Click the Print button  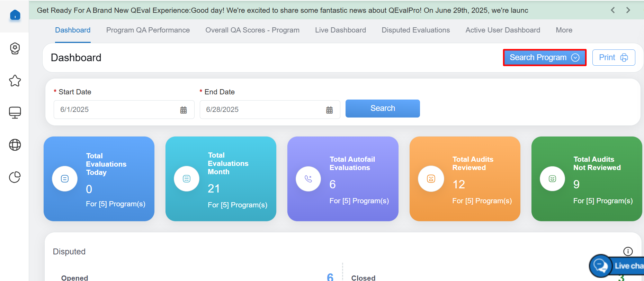tap(613, 58)
